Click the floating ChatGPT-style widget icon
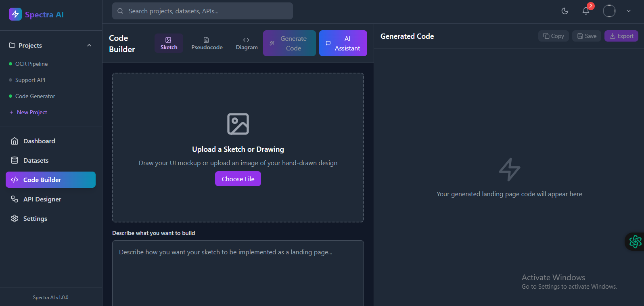Screen dimensions: 644x306 (x=635, y=241)
